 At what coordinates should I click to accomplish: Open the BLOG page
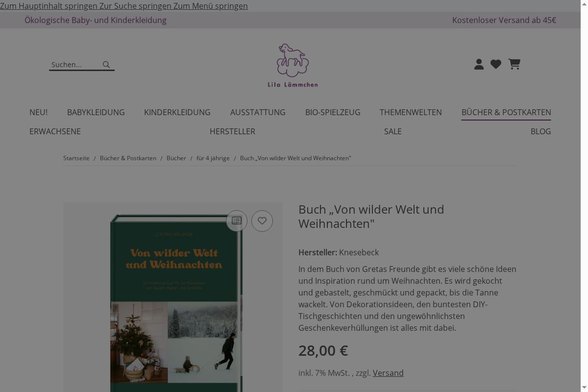pos(541,131)
